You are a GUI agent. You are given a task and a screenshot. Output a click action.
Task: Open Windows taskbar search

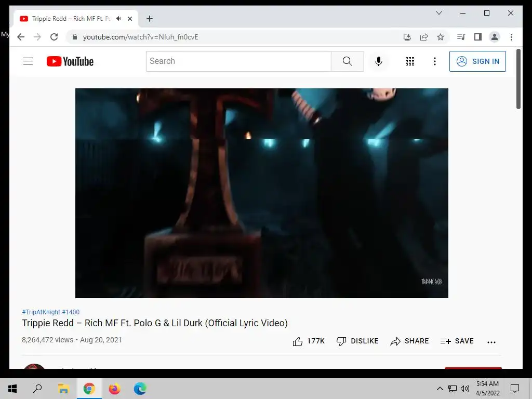pos(37,389)
